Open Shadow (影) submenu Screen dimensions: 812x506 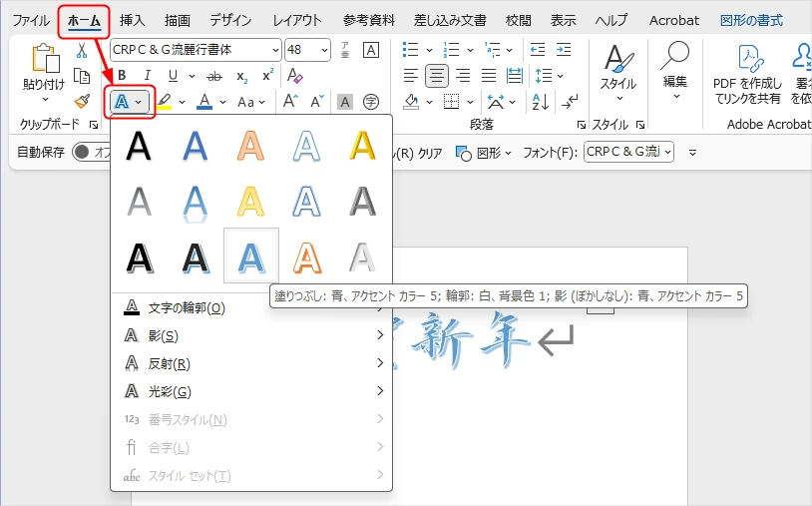(251, 335)
